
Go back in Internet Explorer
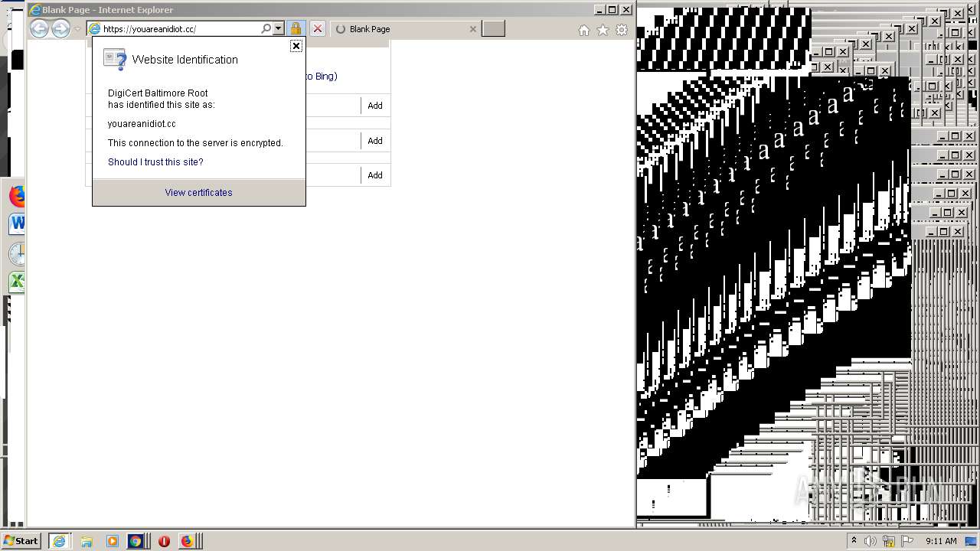click(x=39, y=29)
